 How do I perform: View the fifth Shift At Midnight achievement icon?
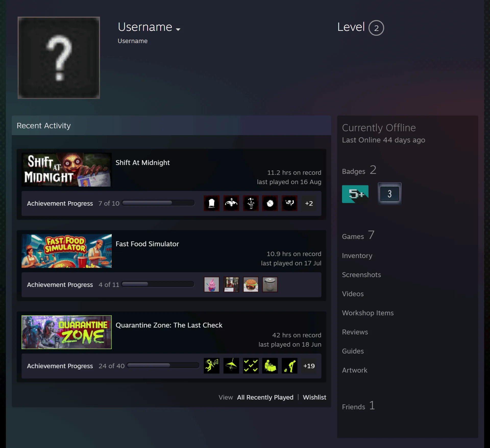(x=289, y=203)
